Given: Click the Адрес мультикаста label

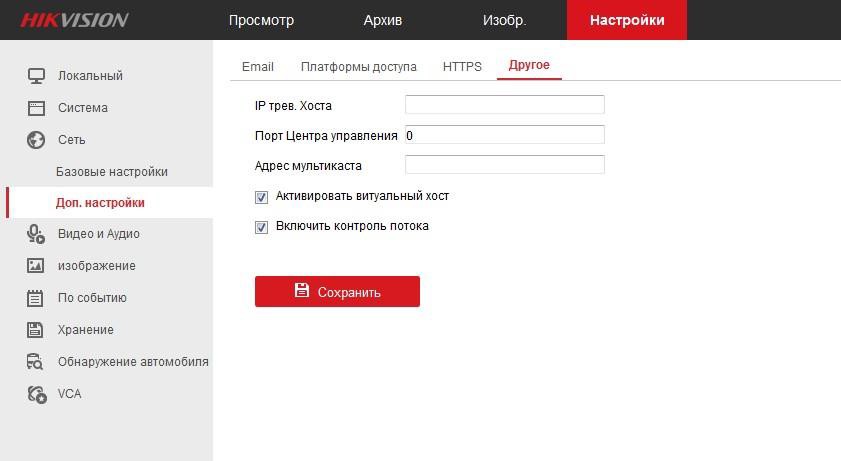Looking at the screenshot, I should [308, 166].
